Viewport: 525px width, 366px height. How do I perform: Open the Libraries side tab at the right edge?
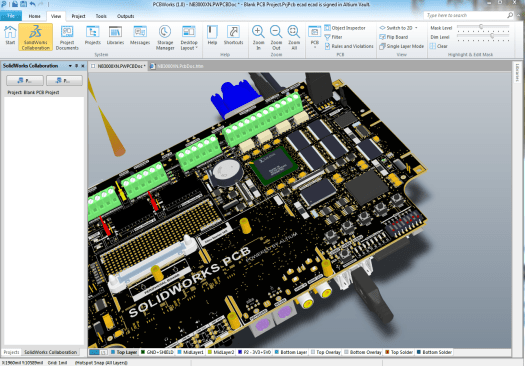tap(518, 72)
